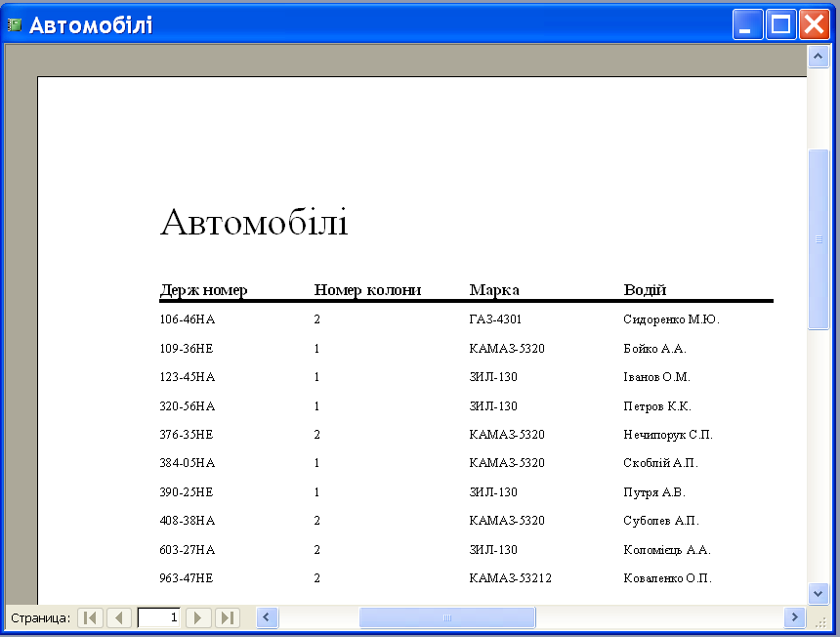
Task: Click plate number 408-38НА
Action: (187, 521)
